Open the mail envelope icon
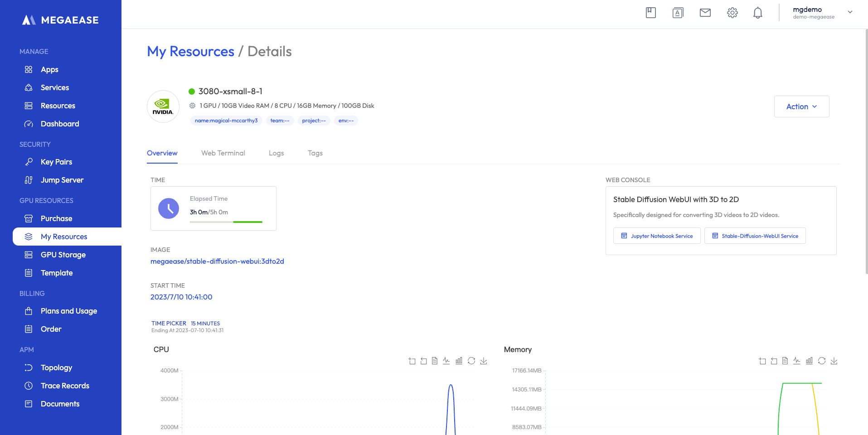 (705, 13)
